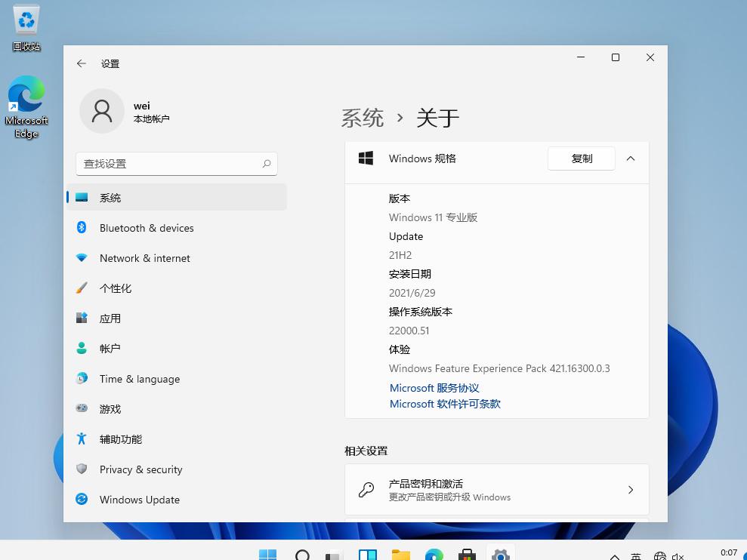Open Microsoft 服务协议 link

tap(434, 388)
